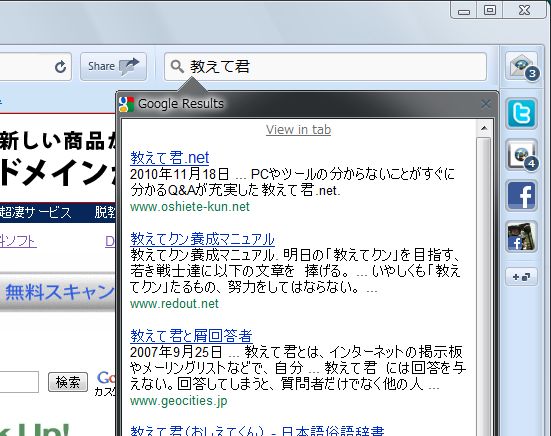Open the 日本語俗語辞書 result link
This screenshot has height=436, width=551.
[x=257, y=431]
